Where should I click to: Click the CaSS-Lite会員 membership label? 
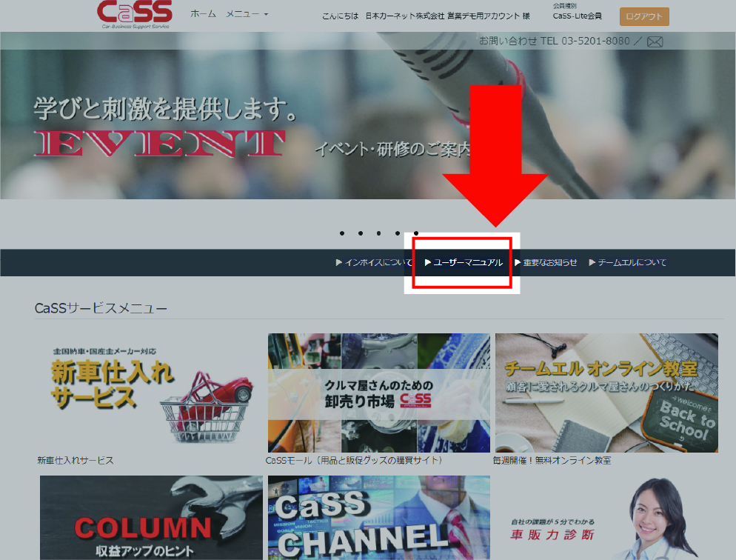tap(578, 16)
